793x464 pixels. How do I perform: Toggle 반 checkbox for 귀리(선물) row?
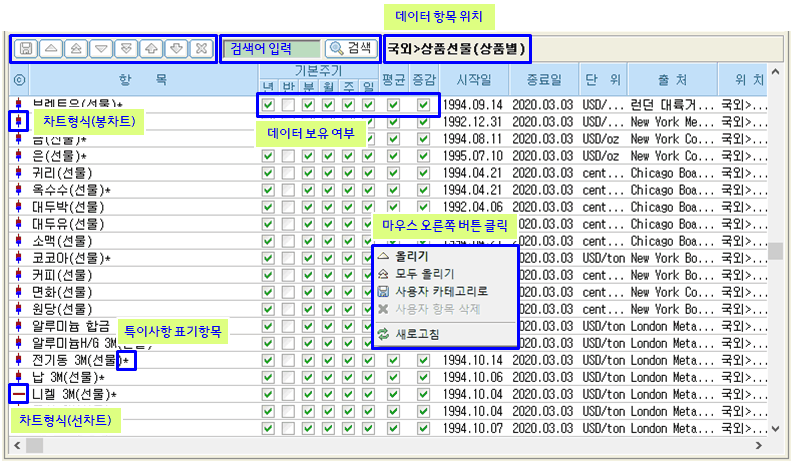click(x=288, y=173)
